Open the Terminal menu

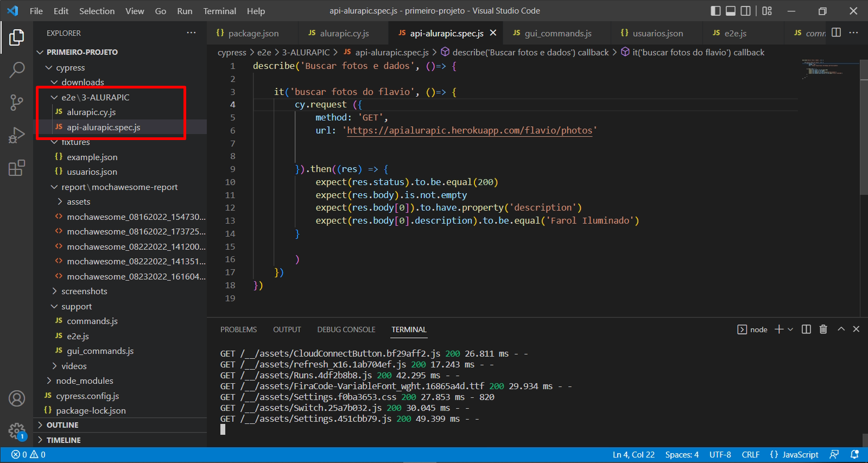(x=220, y=11)
